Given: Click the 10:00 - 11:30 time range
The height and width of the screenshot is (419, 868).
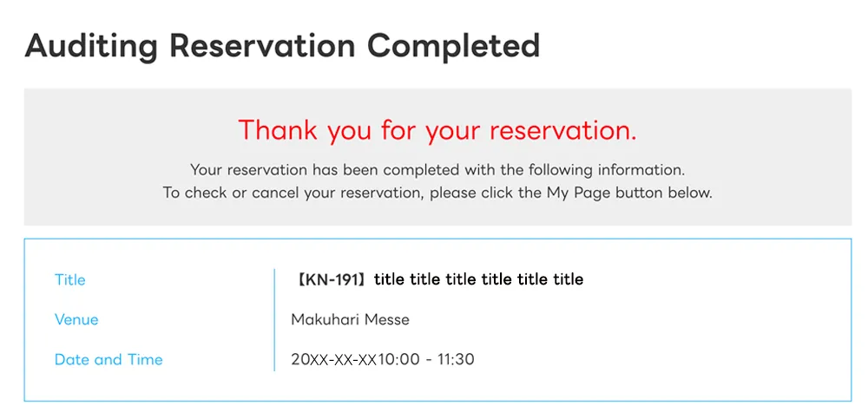Looking at the screenshot, I should pos(426,359).
